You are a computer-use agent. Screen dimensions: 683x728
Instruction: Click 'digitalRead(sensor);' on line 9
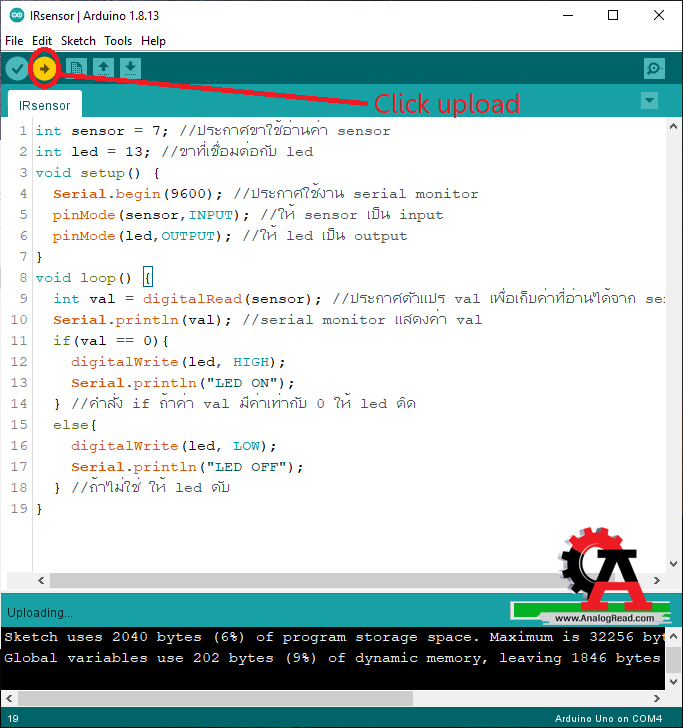(232, 299)
